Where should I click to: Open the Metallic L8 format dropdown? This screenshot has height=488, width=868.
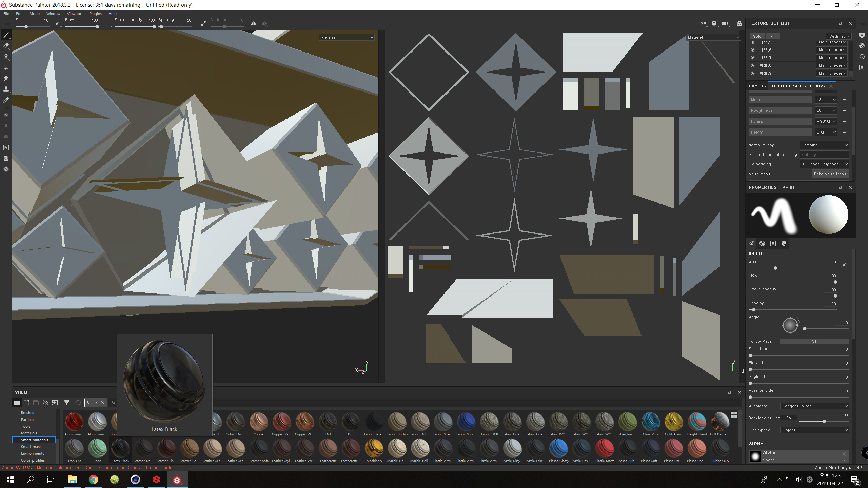(x=826, y=100)
